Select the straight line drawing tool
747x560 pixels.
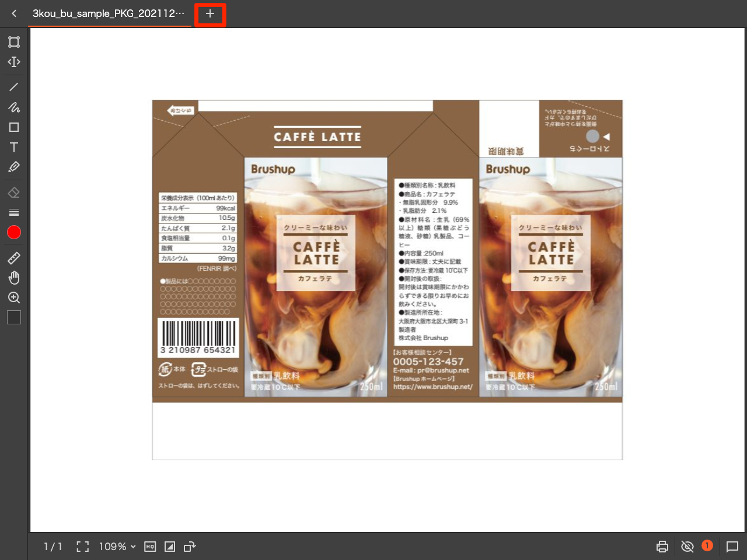(x=14, y=87)
